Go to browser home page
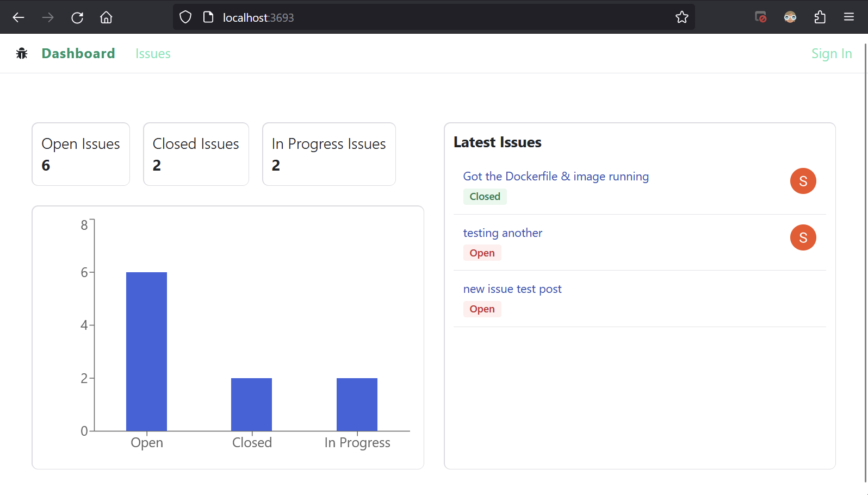The image size is (868, 495). pyautogui.click(x=106, y=17)
